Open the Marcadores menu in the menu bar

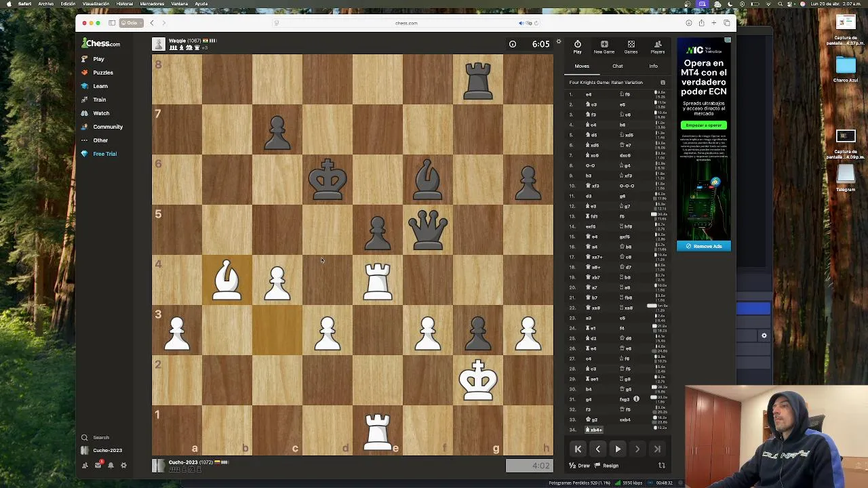[152, 4]
